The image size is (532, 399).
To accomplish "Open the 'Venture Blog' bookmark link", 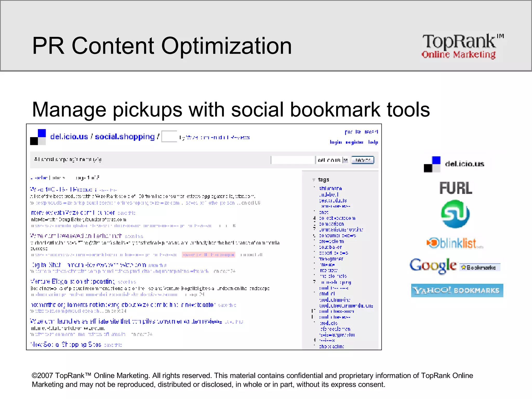I will (72, 281).
